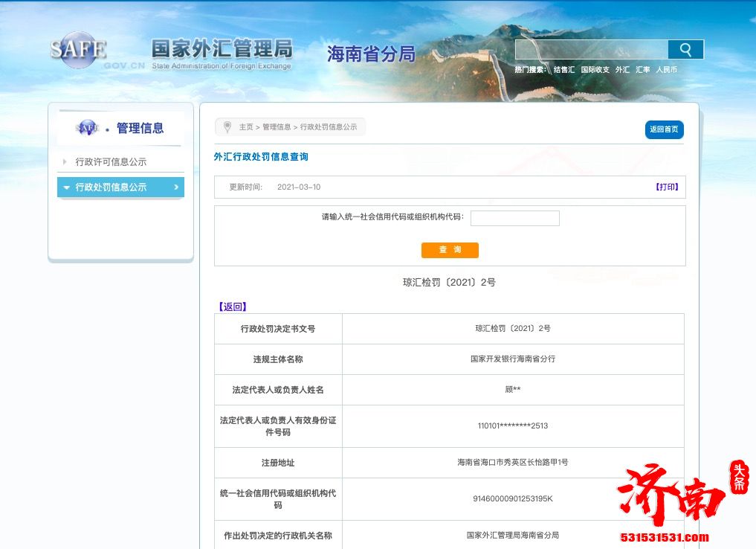Click the triangle before 行政许可信息公示
The image size is (756, 549).
click(x=63, y=161)
